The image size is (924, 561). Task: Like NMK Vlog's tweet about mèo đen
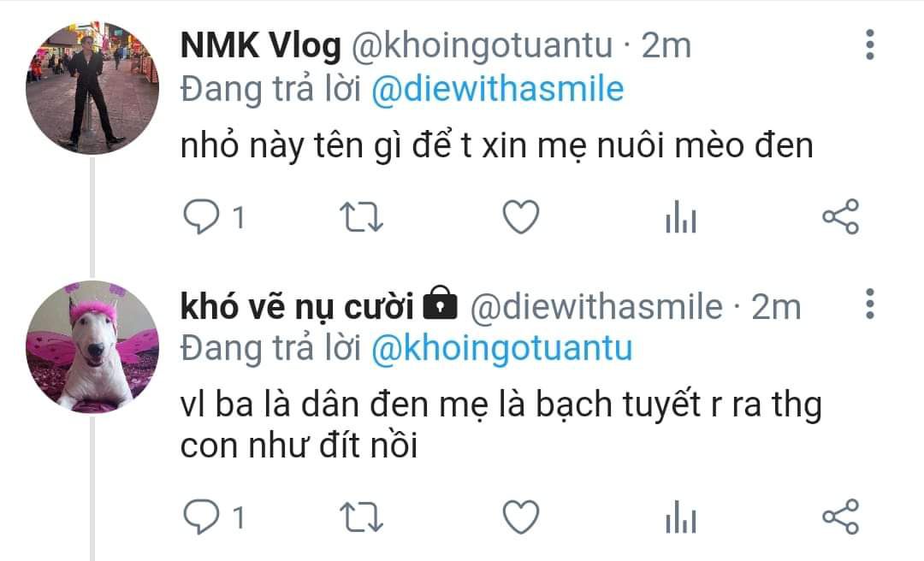(521, 217)
